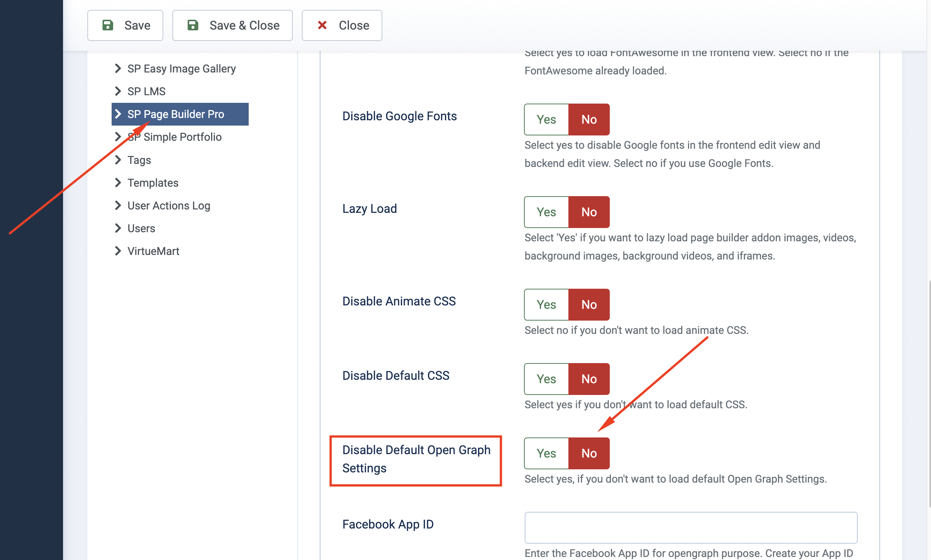Set Disable Default CSS to Yes

point(546,379)
